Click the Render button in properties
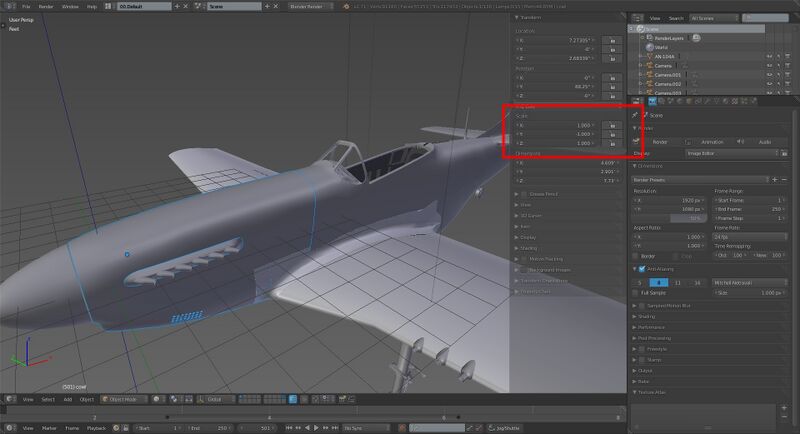Screen dimensions: 800x434 (656, 142)
